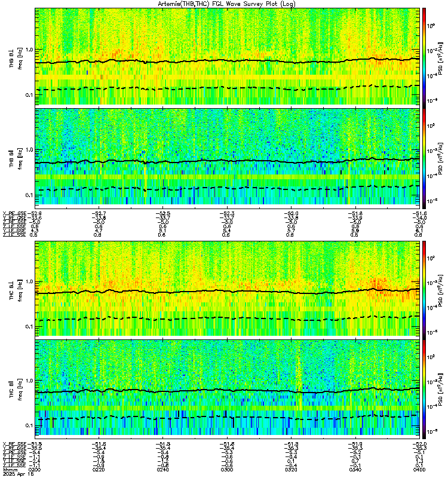Click the 'hhmm' time axis label

(10, 470)
